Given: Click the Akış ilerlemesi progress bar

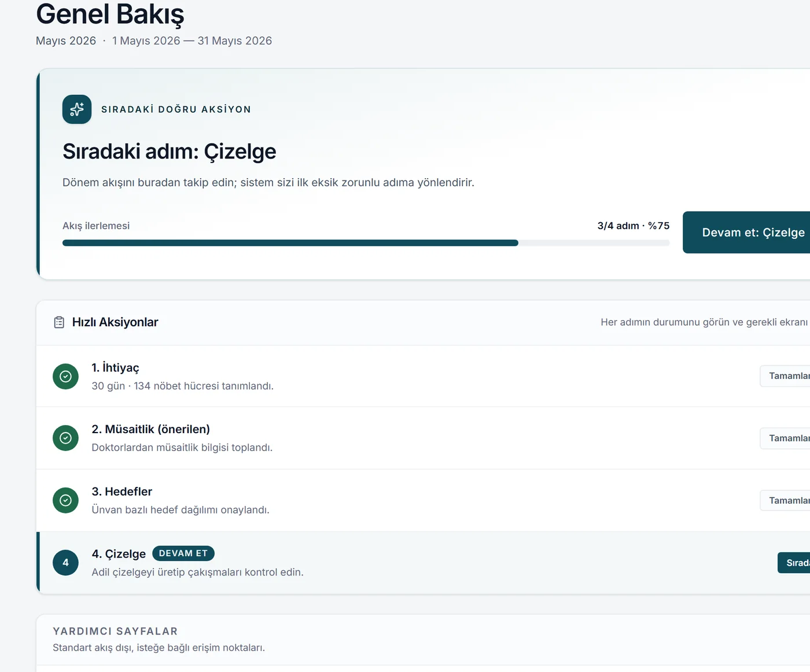Looking at the screenshot, I should pyautogui.click(x=366, y=243).
